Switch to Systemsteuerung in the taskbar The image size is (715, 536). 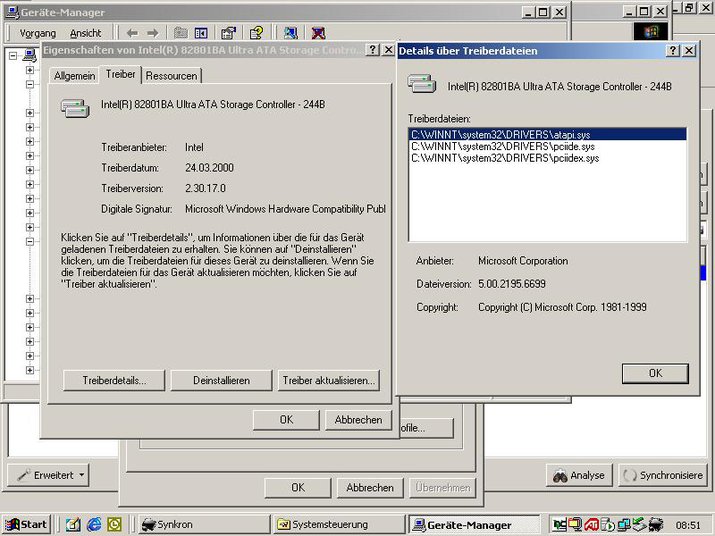click(338, 525)
